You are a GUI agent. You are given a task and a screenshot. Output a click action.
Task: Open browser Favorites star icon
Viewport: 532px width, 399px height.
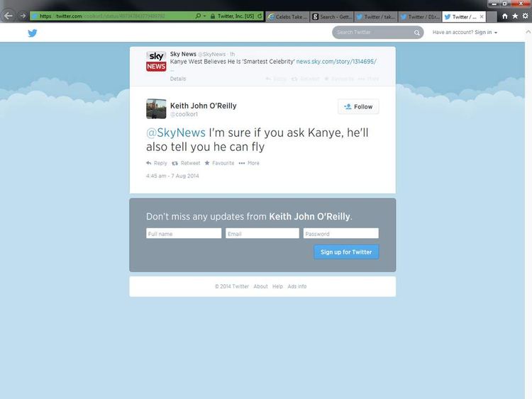tap(515, 16)
